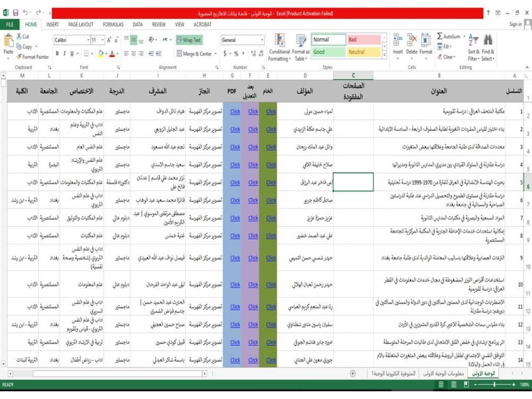532x399 pixels.
Task: Expand the General number format dropdown
Action: tap(262, 40)
